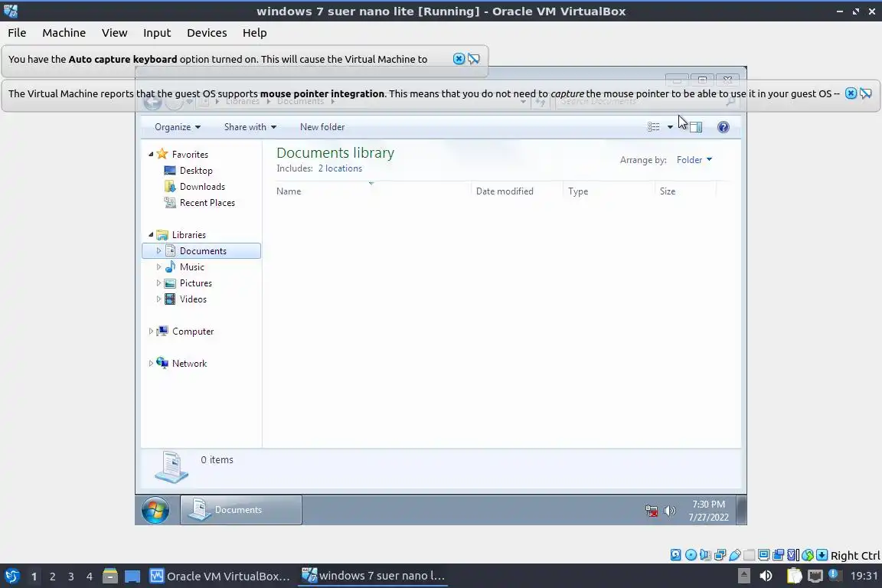
Task: Expand the Pictures library node
Action: tap(158, 283)
